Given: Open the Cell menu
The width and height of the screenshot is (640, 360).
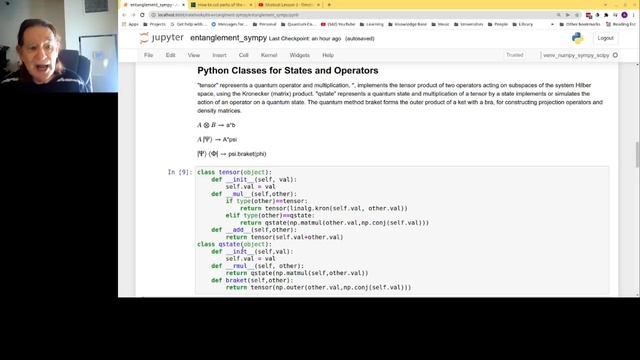Looking at the screenshot, I should point(244,55).
